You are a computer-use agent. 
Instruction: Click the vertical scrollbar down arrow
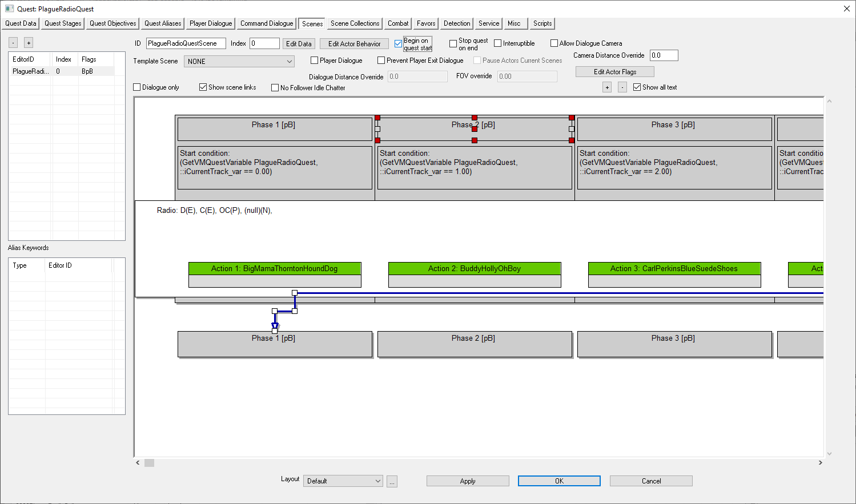pos(829,454)
